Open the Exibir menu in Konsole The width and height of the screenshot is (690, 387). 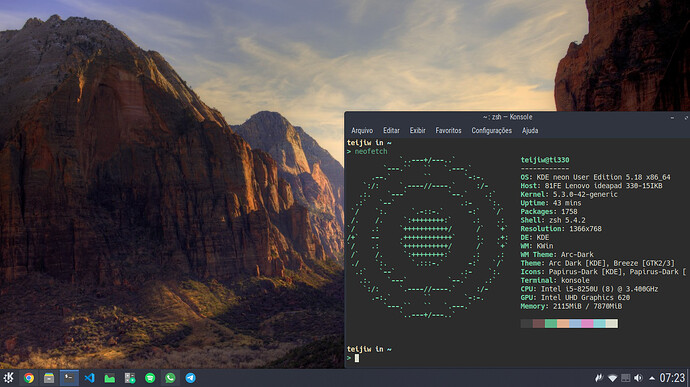pos(418,130)
